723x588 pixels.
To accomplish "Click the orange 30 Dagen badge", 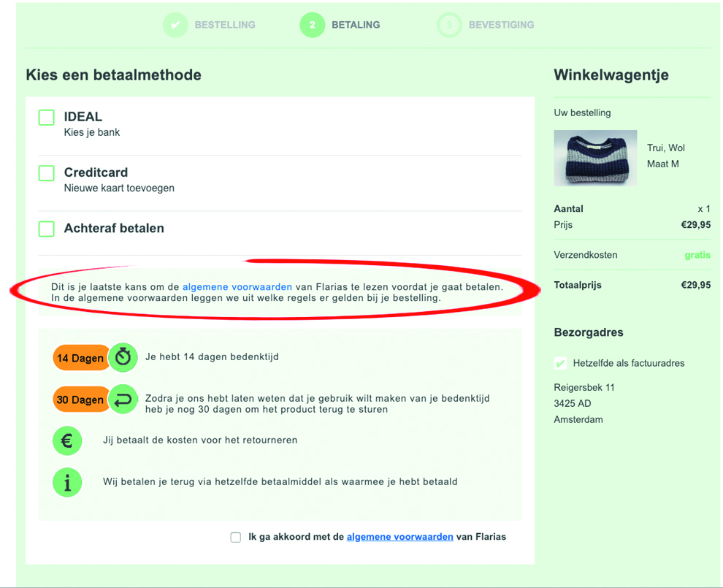I will click(80, 400).
